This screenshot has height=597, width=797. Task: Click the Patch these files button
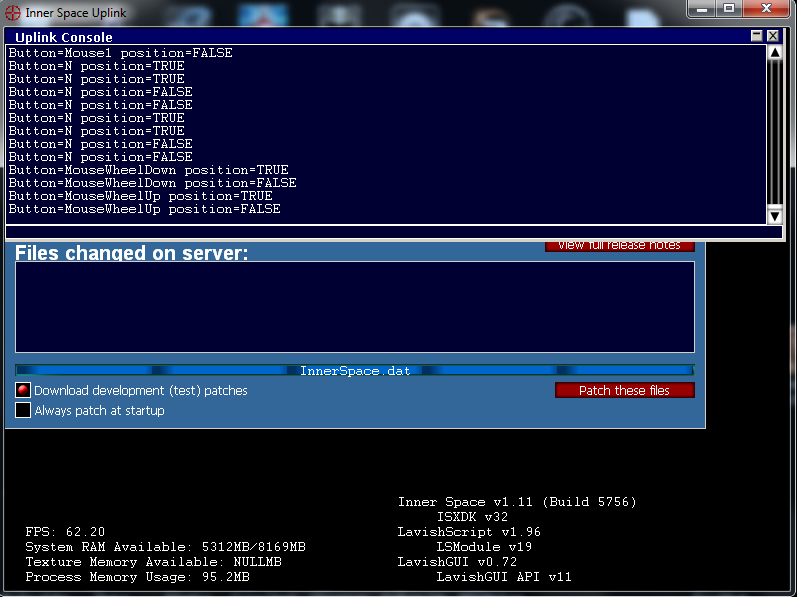click(x=625, y=390)
